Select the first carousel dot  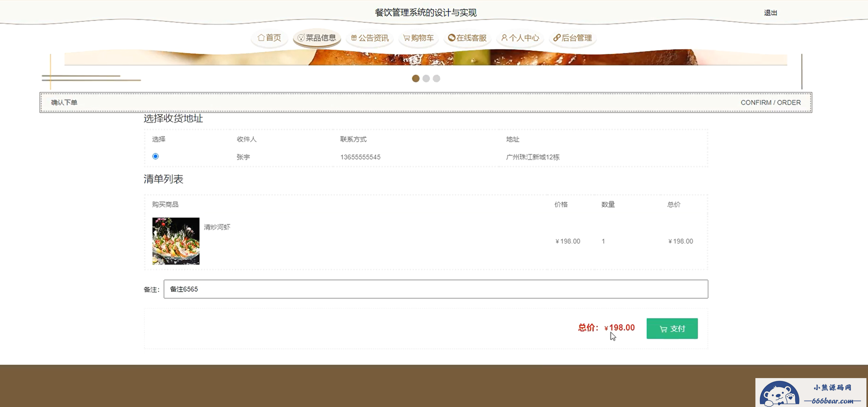pos(416,79)
